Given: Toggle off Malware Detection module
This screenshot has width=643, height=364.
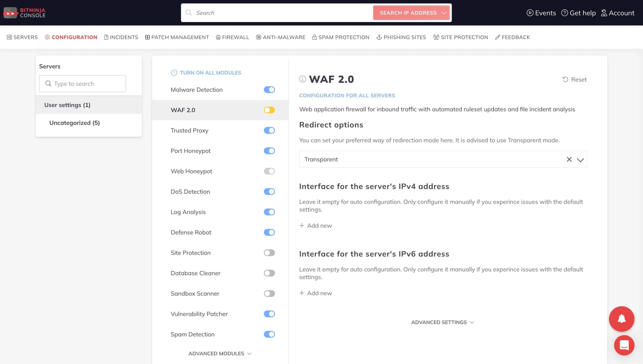Looking at the screenshot, I should pos(269,89).
